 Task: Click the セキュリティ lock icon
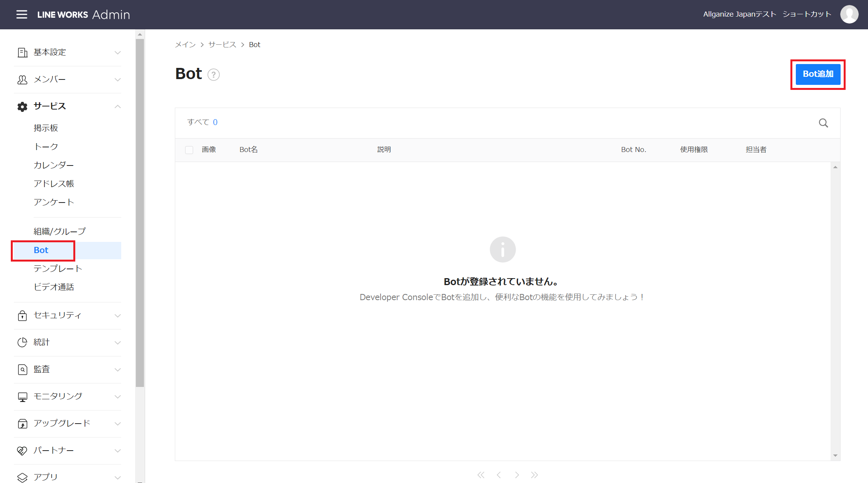22,316
